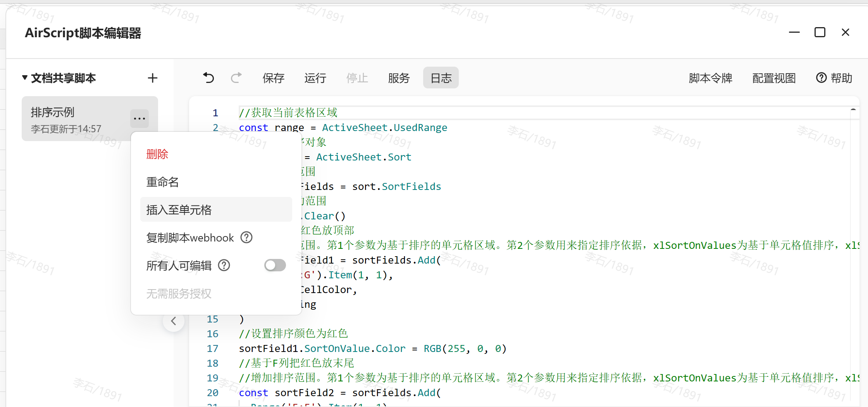Click line 20 const sortField2 code
The height and width of the screenshot is (407, 868).
tap(340, 393)
